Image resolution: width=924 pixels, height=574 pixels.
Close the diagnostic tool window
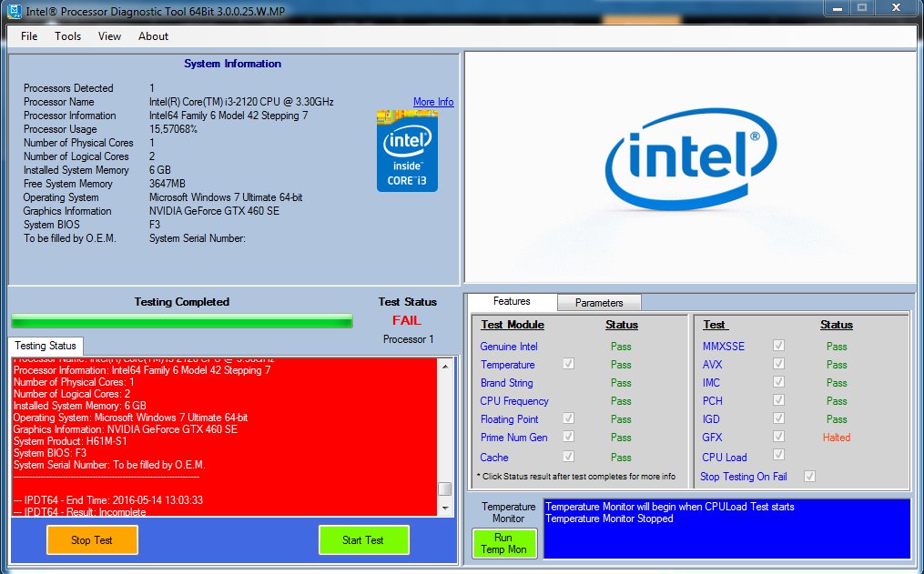pos(896,7)
